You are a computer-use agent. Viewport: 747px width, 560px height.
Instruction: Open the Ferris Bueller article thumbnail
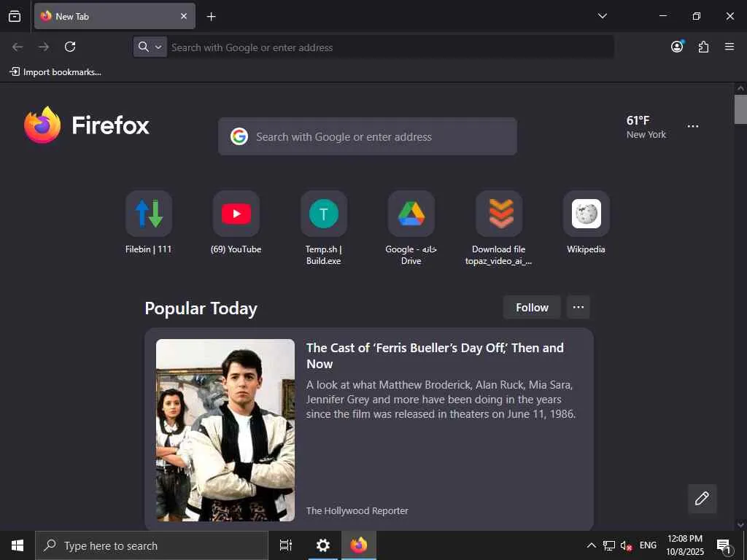pyautogui.click(x=225, y=430)
